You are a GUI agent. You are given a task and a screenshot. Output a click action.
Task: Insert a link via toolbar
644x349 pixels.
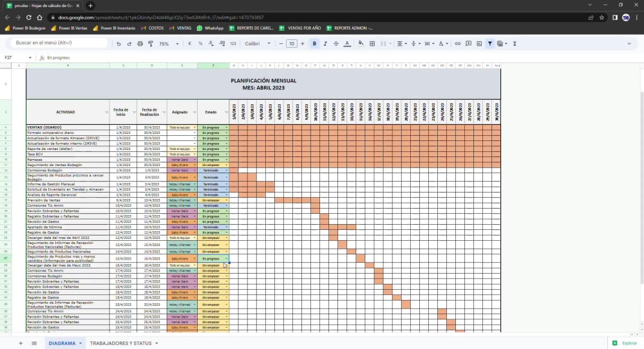[457, 44]
